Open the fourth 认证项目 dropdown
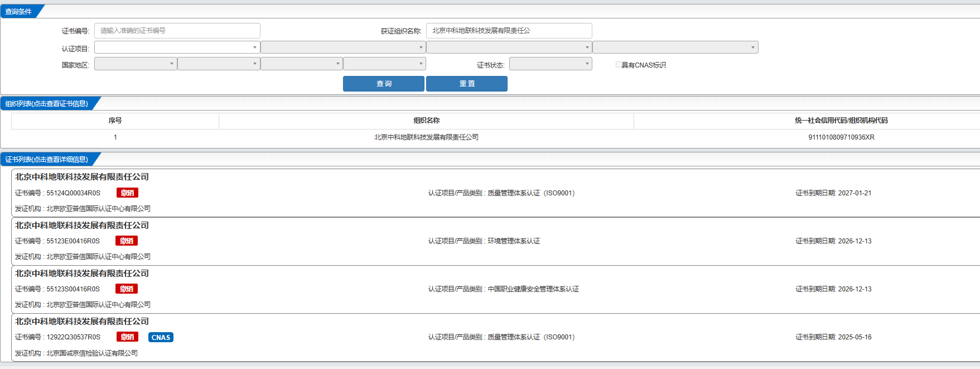The image size is (980, 369). tap(675, 47)
